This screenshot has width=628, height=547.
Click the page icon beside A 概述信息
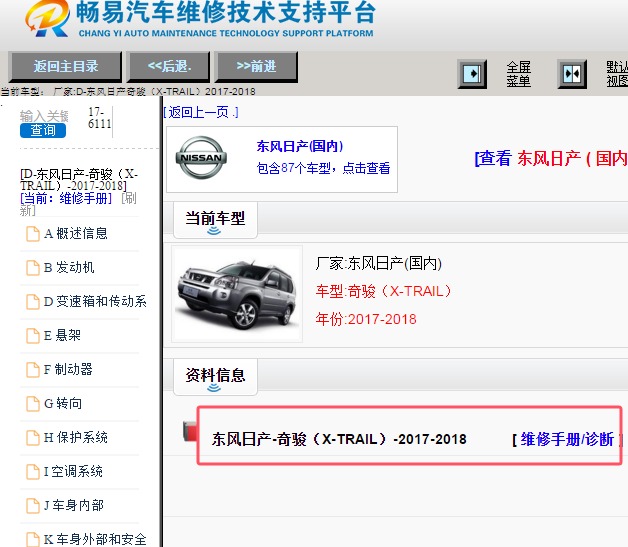[x=33, y=234]
